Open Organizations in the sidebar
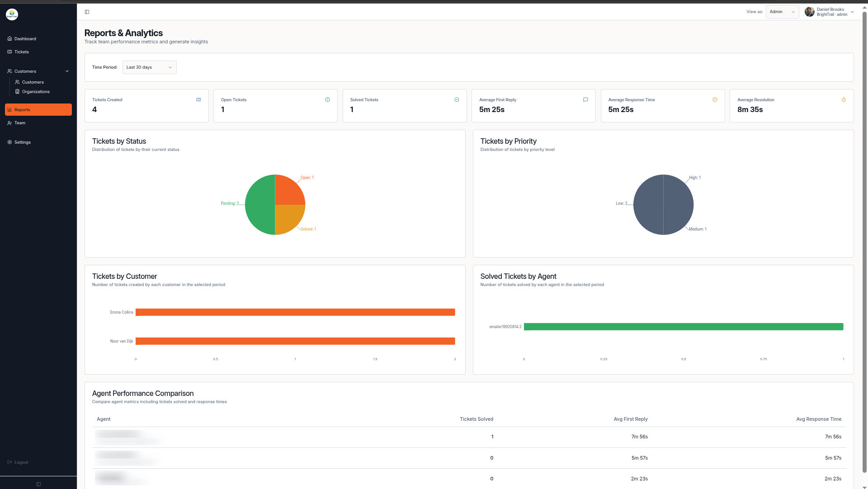This screenshot has height=489, width=868. (x=36, y=92)
